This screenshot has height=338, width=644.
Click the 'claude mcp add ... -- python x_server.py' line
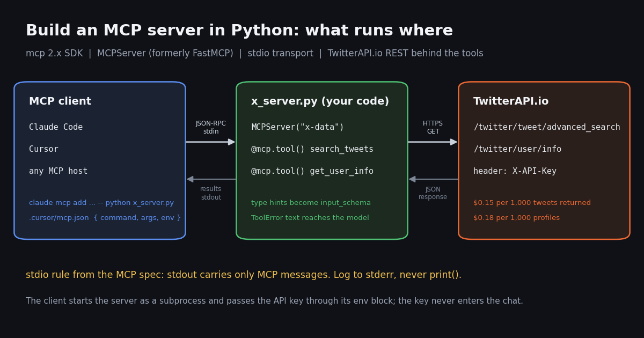101,203
